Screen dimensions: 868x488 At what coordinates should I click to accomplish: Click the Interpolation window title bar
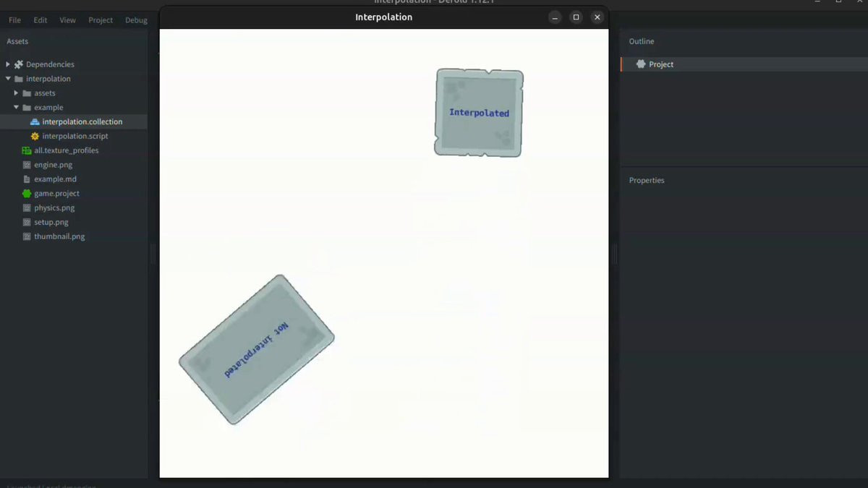click(383, 17)
